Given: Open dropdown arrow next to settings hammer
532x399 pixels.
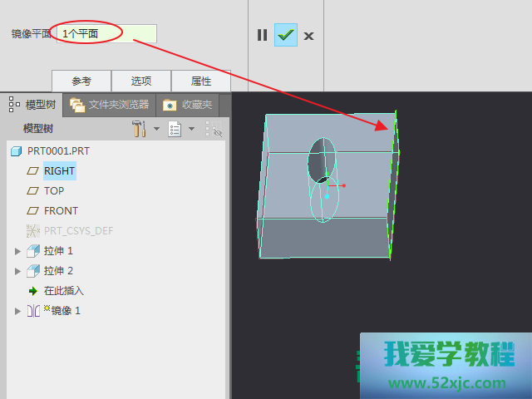Looking at the screenshot, I should pyautogui.click(x=155, y=129).
